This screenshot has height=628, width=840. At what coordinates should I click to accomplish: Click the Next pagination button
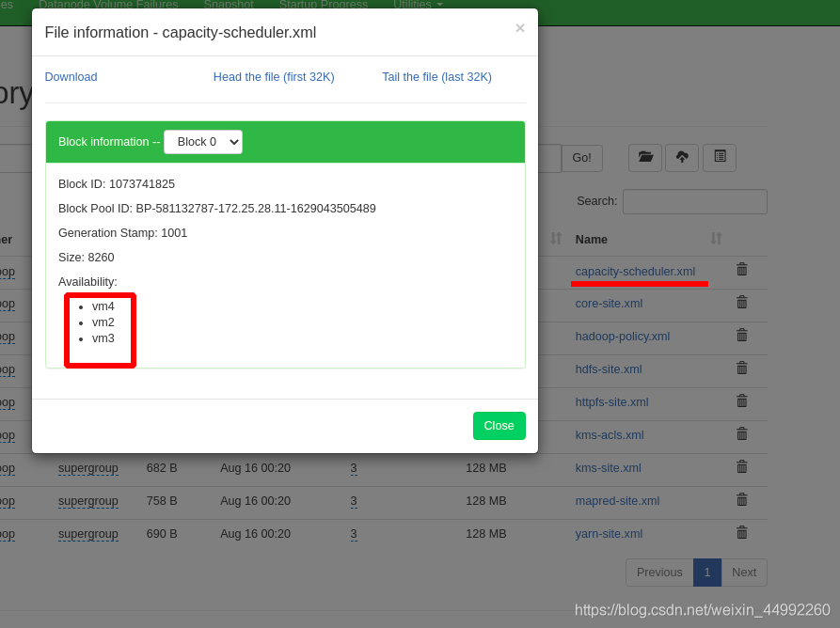744,573
